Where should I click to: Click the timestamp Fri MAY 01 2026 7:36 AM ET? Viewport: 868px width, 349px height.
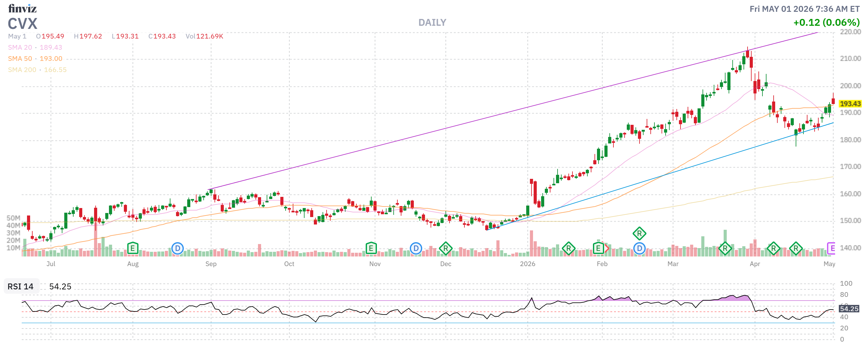[x=805, y=9]
